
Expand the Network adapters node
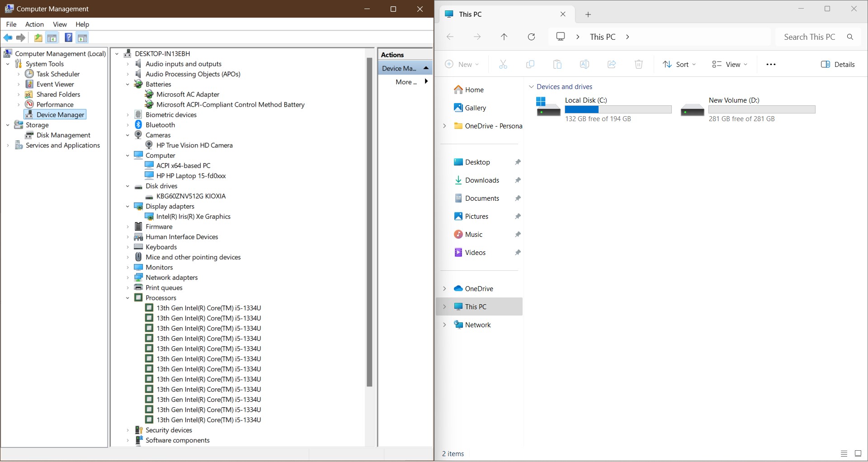pos(127,278)
